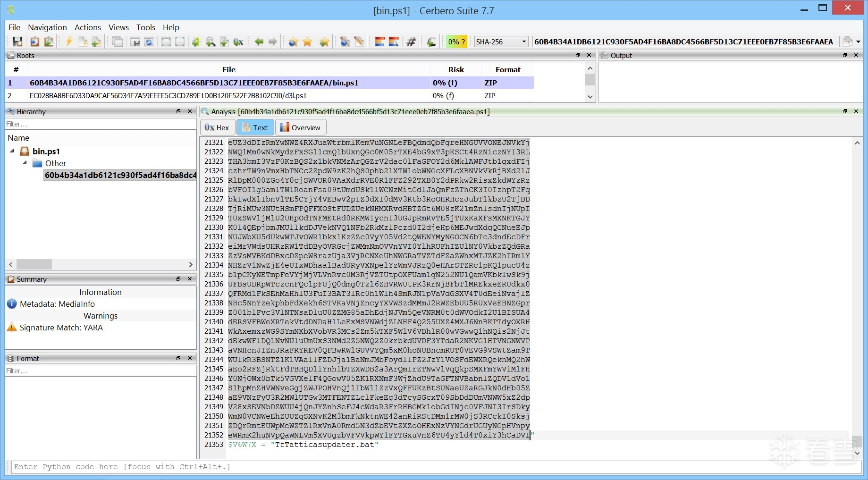Switch to the Overview tab

(x=300, y=127)
